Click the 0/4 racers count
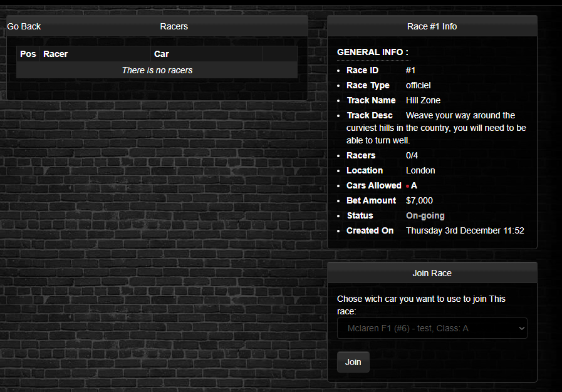562x392 pixels. 412,155
